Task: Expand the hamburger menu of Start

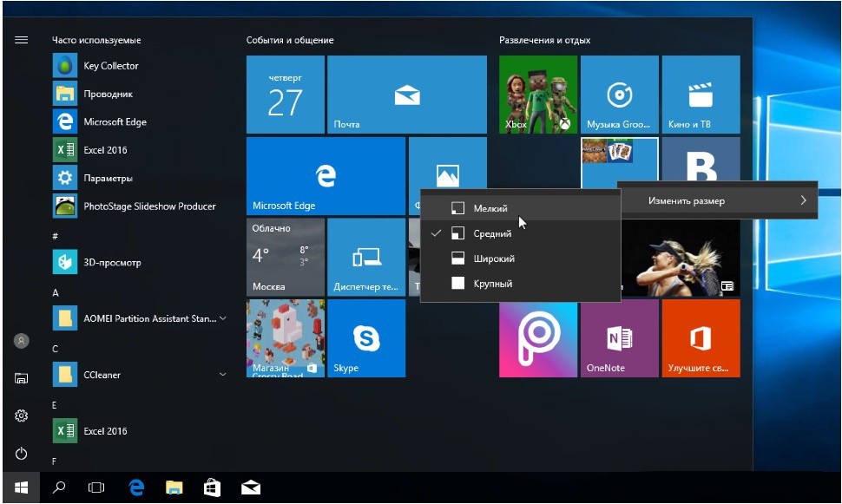Action: (x=21, y=40)
